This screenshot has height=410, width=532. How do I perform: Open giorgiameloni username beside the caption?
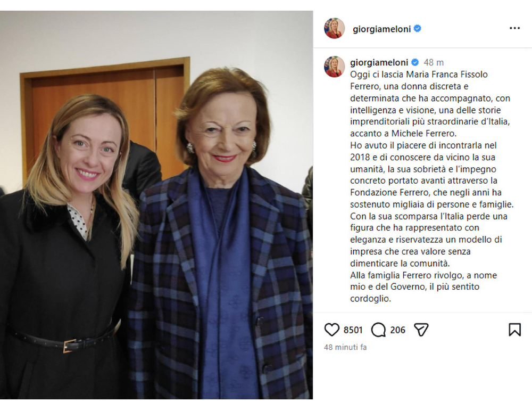[379, 62]
